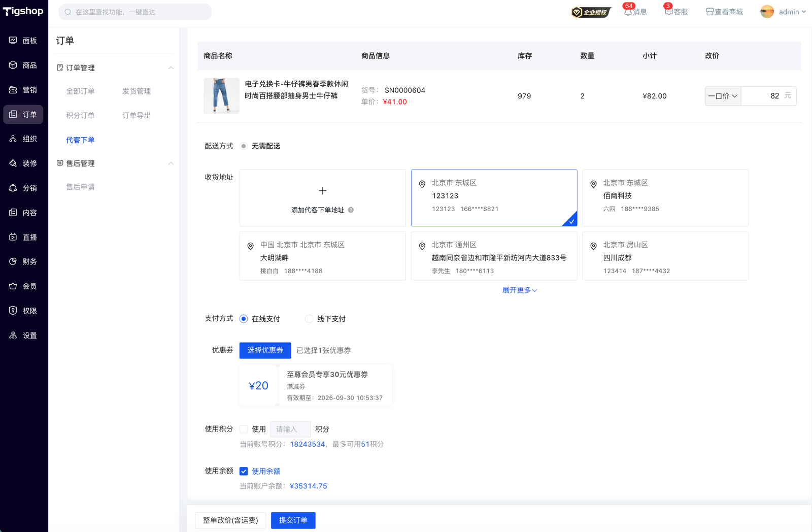Viewport: 812px width, 532px height.
Task: Open 面板 dashboard in the sidebar
Action: tap(23, 41)
